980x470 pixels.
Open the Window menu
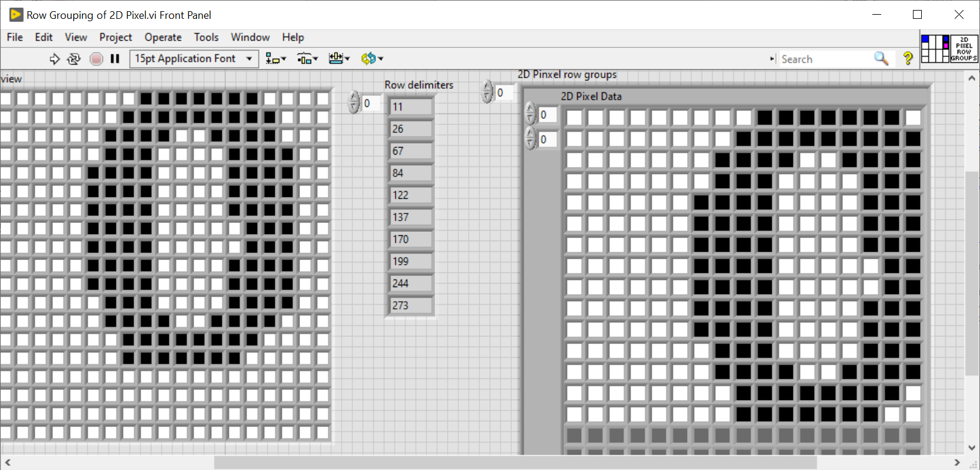(x=250, y=37)
